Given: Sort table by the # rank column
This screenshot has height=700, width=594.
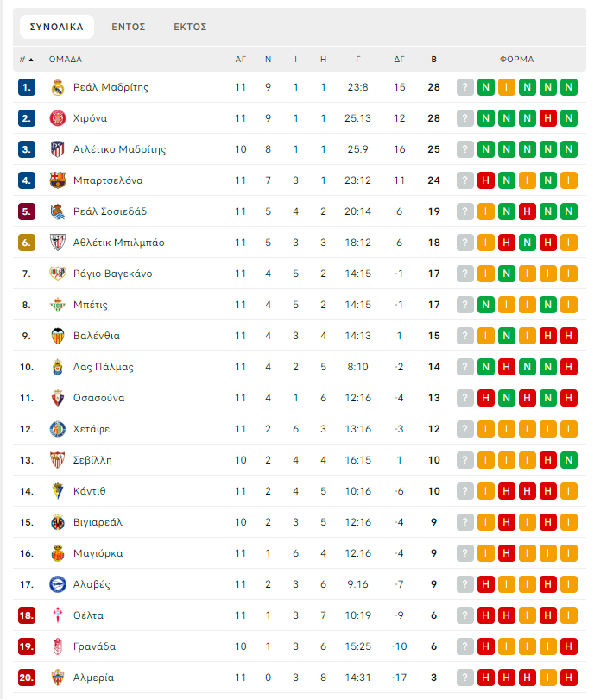Looking at the screenshot, I should [x=27, y=60].
